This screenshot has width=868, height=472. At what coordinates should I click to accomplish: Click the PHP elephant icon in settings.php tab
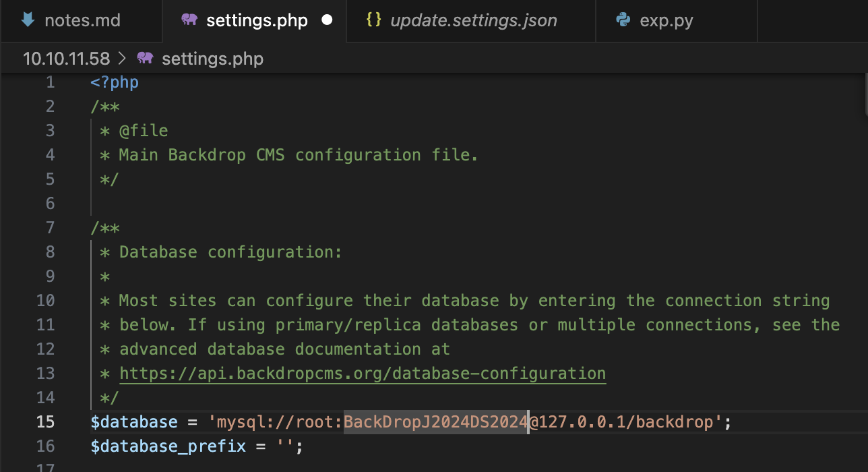coord(189,20)
